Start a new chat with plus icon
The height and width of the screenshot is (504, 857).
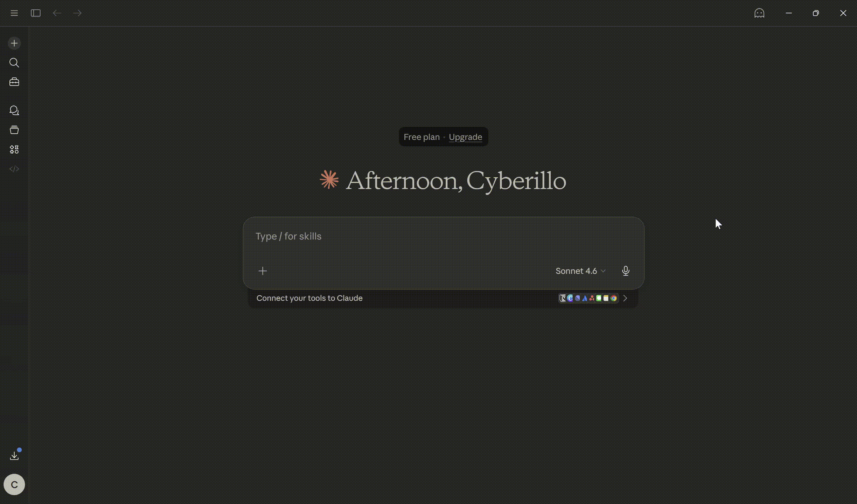tap(14, 43)
